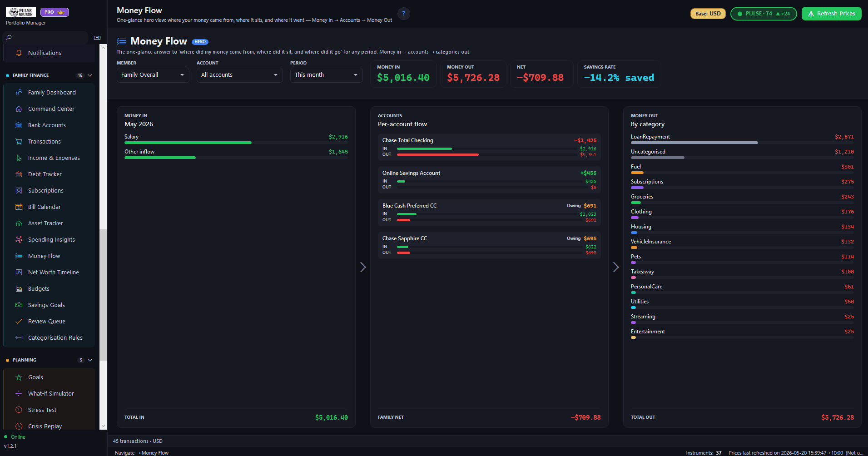This screenshot has width=868, height=456.
Task: Toggle the PULSE 74 status pill
Action: (x=763, y=14)
